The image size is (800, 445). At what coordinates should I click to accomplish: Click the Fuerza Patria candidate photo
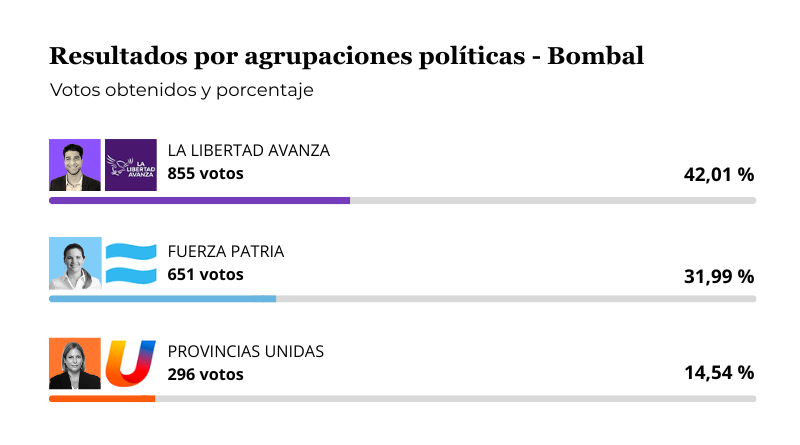coord(75,264)
